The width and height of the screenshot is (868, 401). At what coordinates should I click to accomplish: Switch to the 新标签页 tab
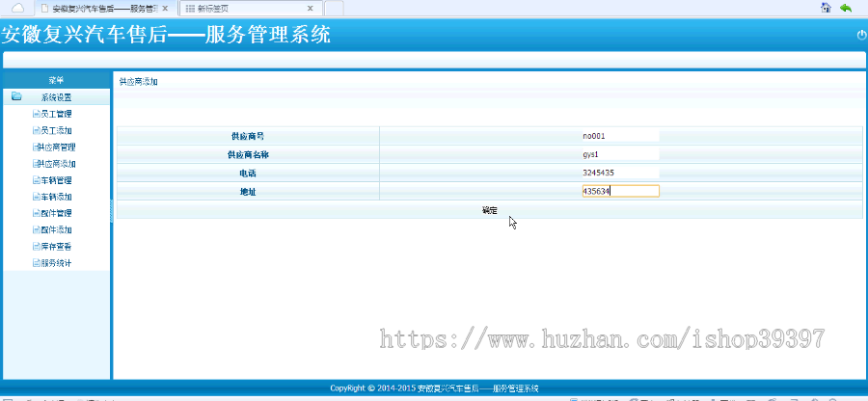pos(250,9)
